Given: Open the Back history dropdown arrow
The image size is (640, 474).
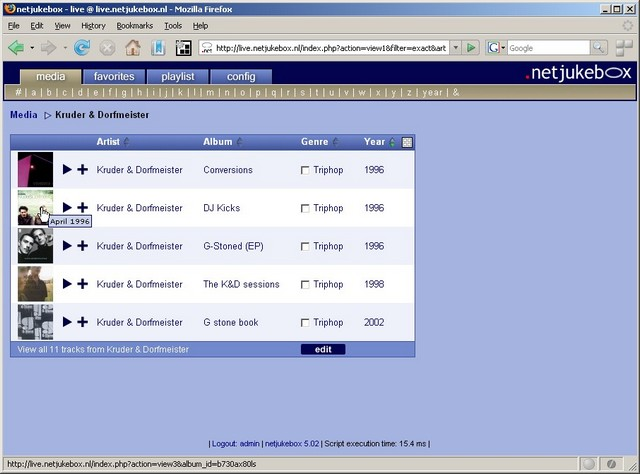Looking at the screenshot, I should pos(32,48).
